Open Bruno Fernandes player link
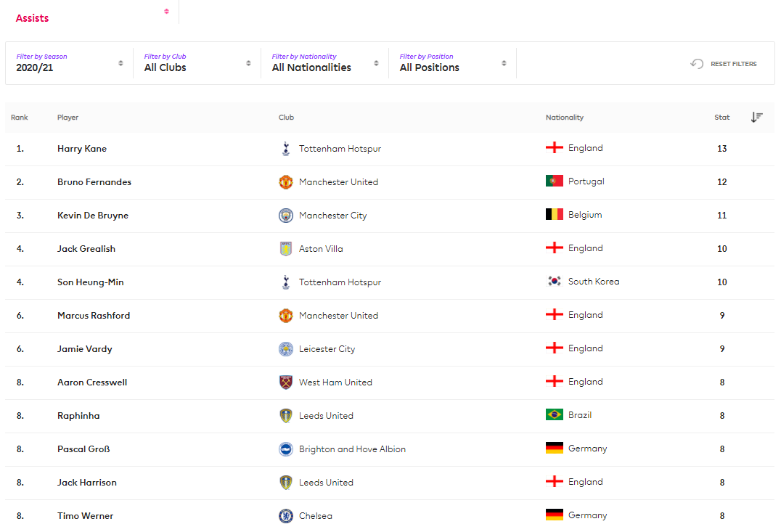Viewport: 781px width, 532px height. click(94, 182)
